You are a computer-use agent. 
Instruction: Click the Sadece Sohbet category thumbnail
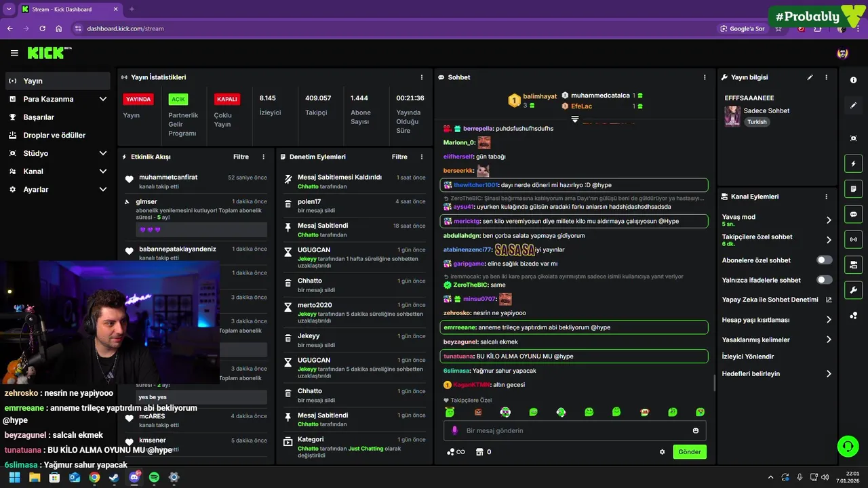click(732, 117)
